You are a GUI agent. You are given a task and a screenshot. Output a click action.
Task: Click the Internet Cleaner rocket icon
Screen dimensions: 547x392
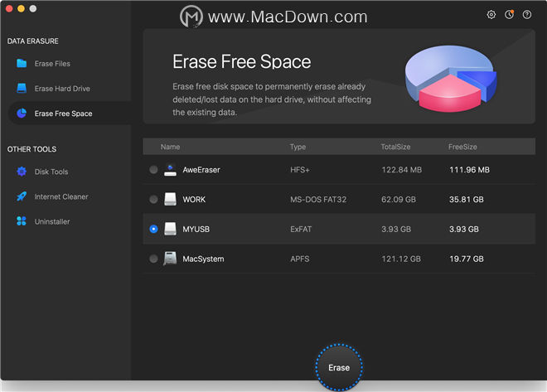(22, 196)
